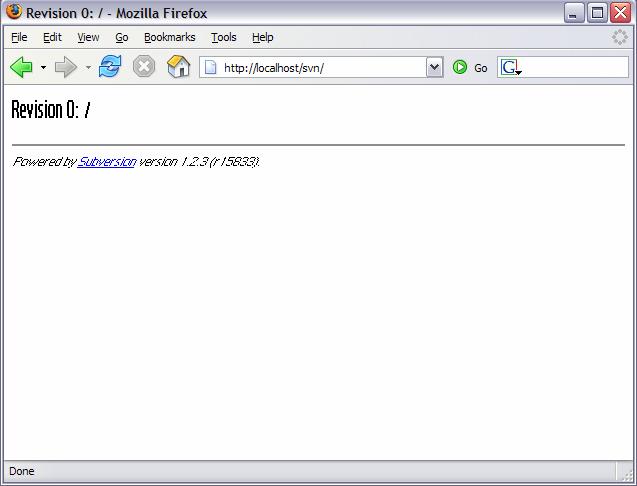The height and width of the screenshot is (486, 637).
Task: Open the File menu
Action: [x=19, y=37]
